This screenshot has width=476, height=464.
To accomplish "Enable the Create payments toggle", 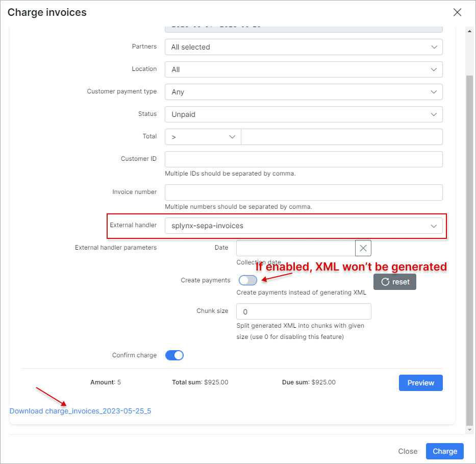I will click(248, 280).
